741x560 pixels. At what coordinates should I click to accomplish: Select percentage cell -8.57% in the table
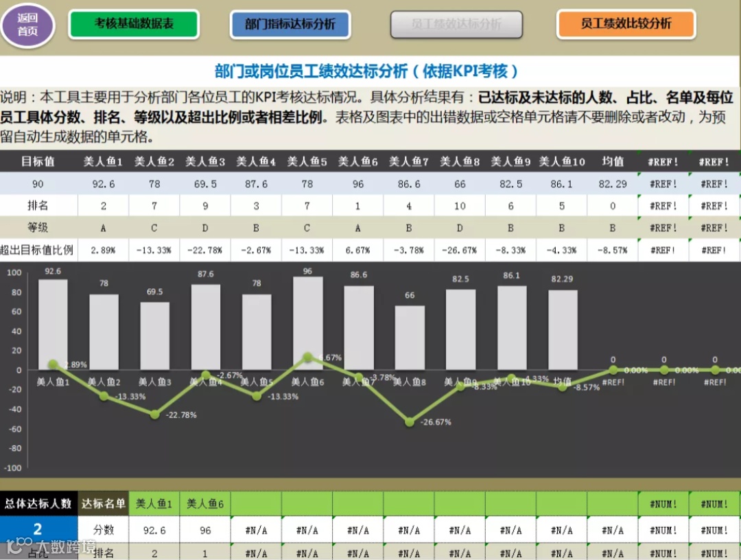click(x=613, y=250)
